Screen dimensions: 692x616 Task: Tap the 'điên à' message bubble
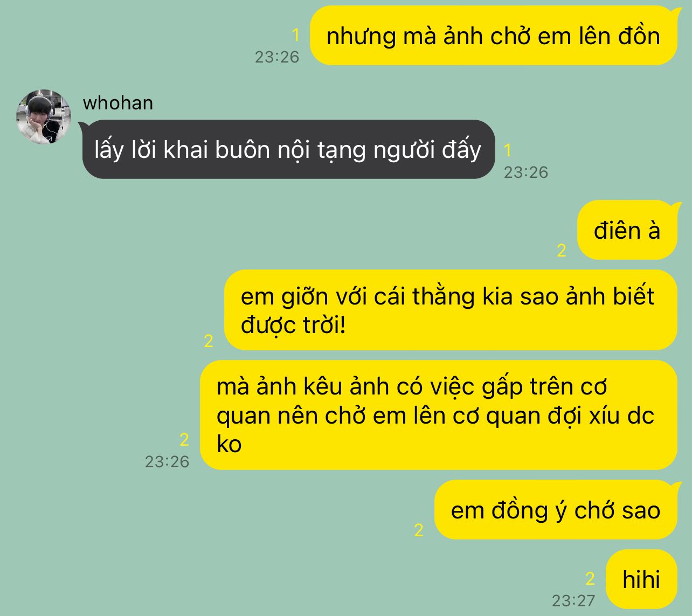pos(627,230)
